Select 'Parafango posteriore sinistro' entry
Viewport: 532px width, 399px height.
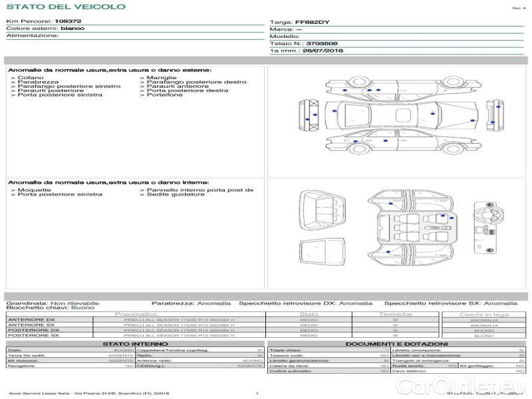[x=69, y=86]
